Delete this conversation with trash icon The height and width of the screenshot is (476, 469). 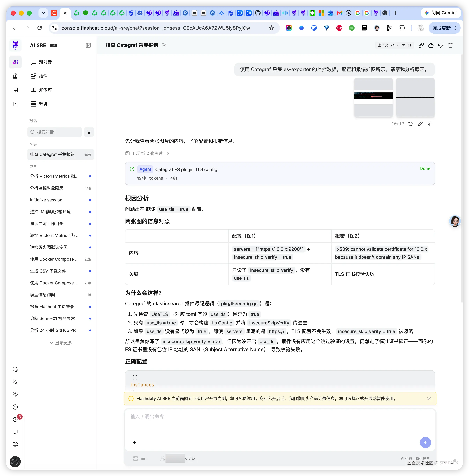click(451, 45)
